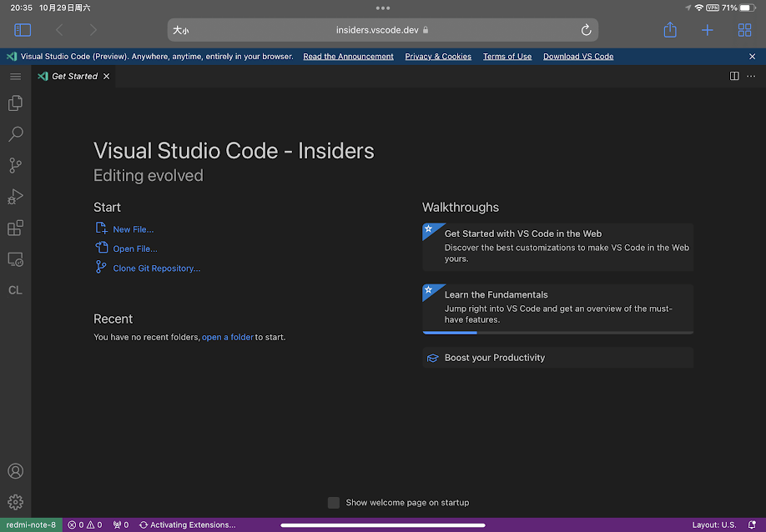Open the Extensions view
766x532 pixels.
click(x=15, y=228)
